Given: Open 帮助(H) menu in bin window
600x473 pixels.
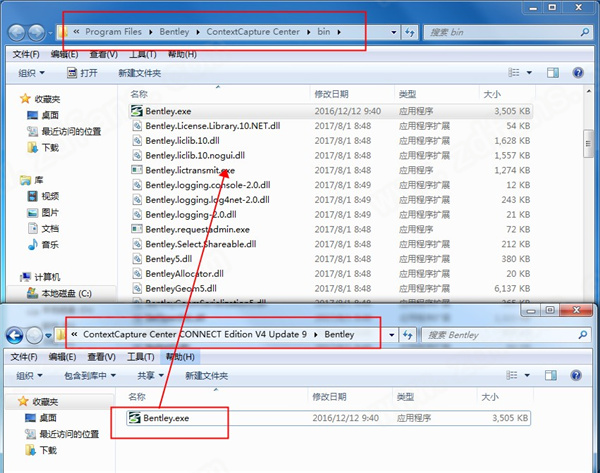Looking at the screenshot, I should (x=182, y=54).
